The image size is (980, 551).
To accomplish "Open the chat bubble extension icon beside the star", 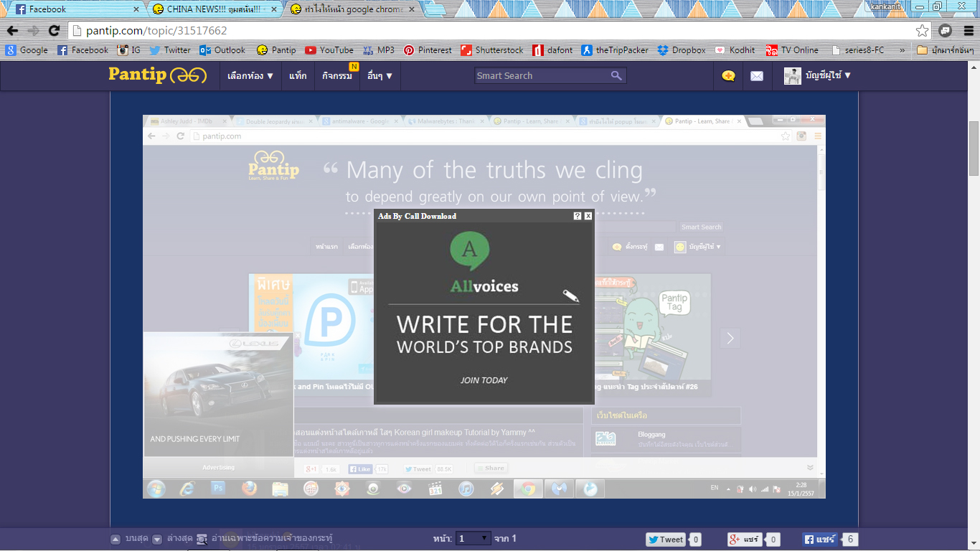I will [x=946, y=31].
